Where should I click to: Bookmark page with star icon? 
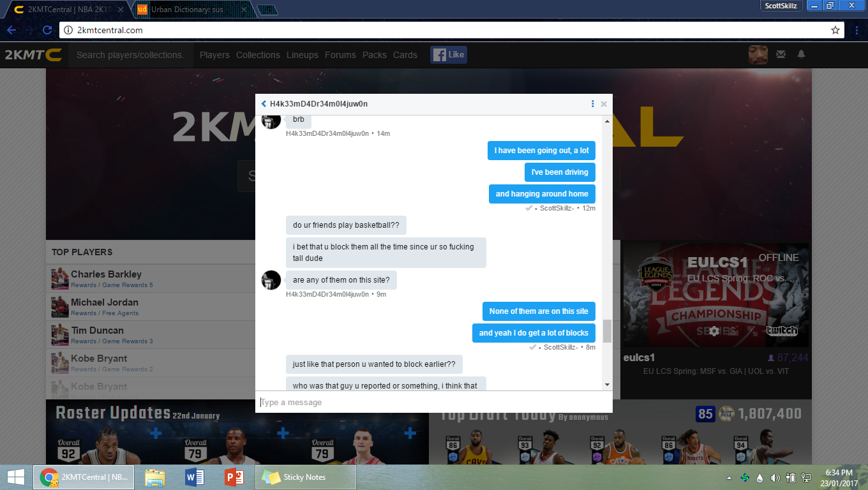835,30
